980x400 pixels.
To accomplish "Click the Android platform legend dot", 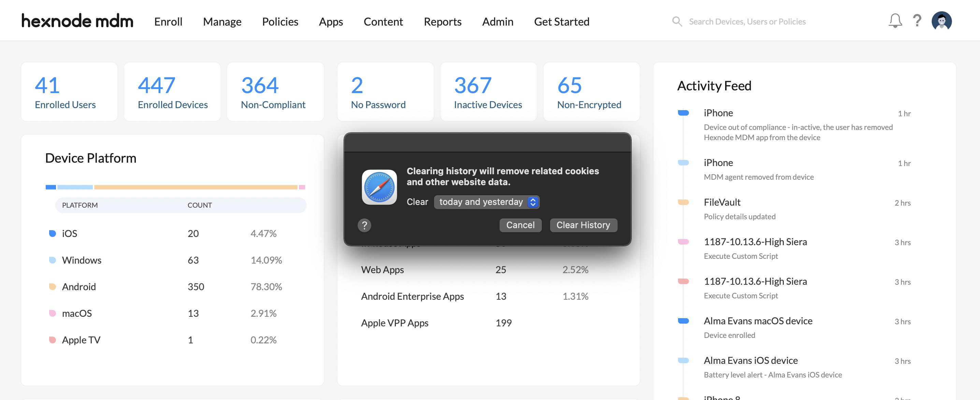I will point(53,287).
